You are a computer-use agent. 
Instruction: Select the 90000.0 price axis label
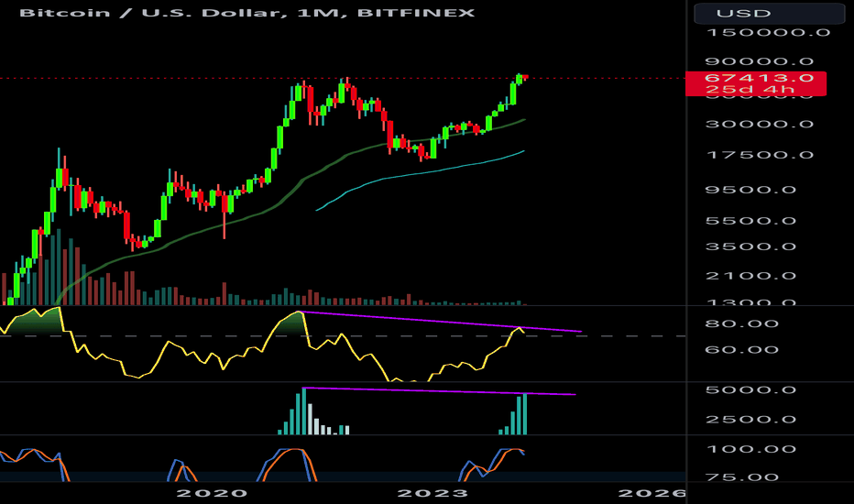pos(760,61)
